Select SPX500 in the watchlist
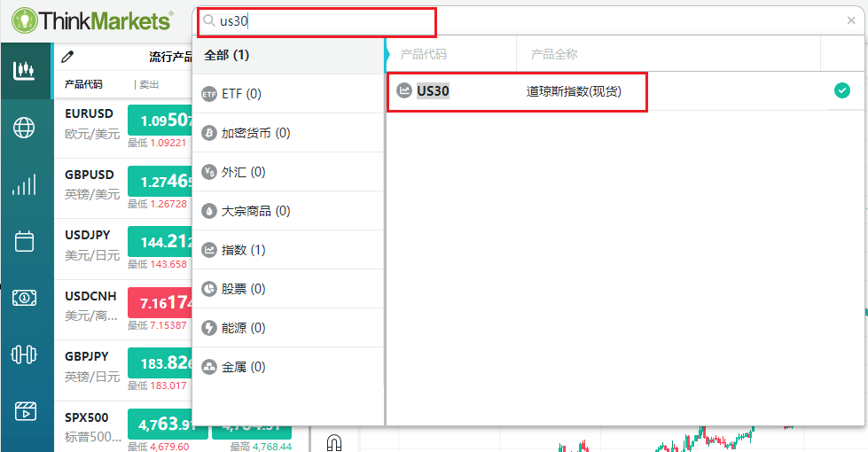Image resolution: width=868 pixels, height=452 pixels. coord(86,417)
